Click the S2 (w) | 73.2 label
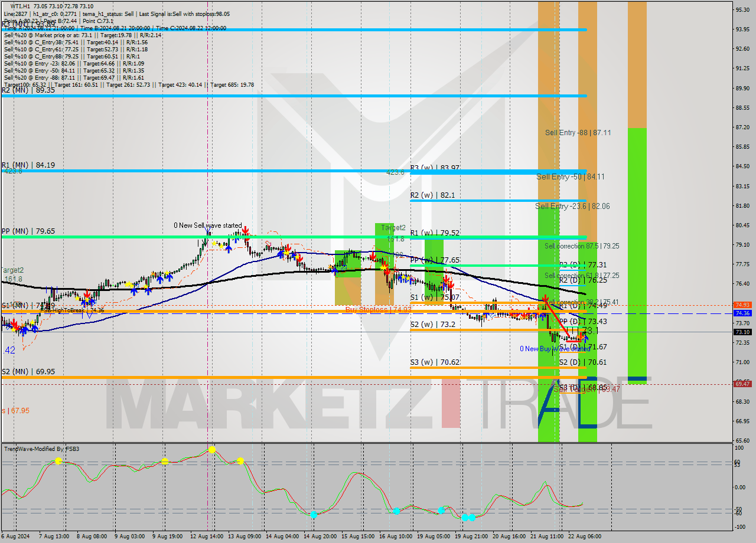 click(x=432, y=325)
